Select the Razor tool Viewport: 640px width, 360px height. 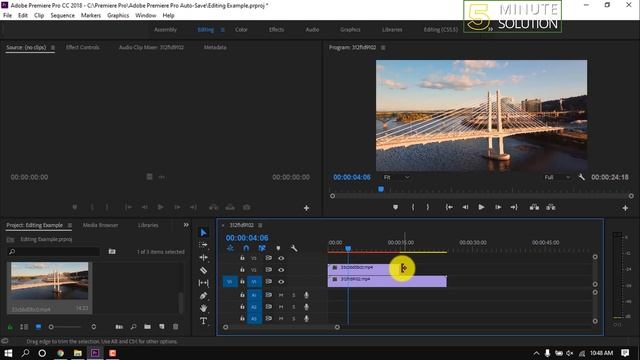[203, 270]
